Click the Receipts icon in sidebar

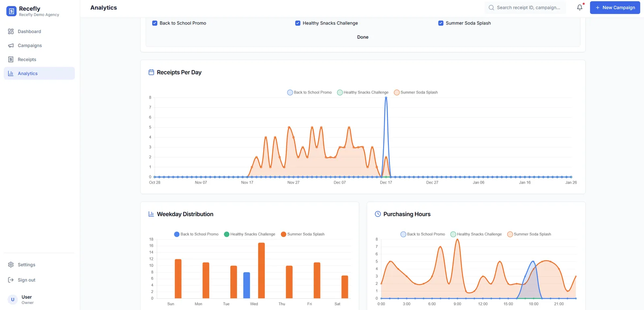[11, 60]
